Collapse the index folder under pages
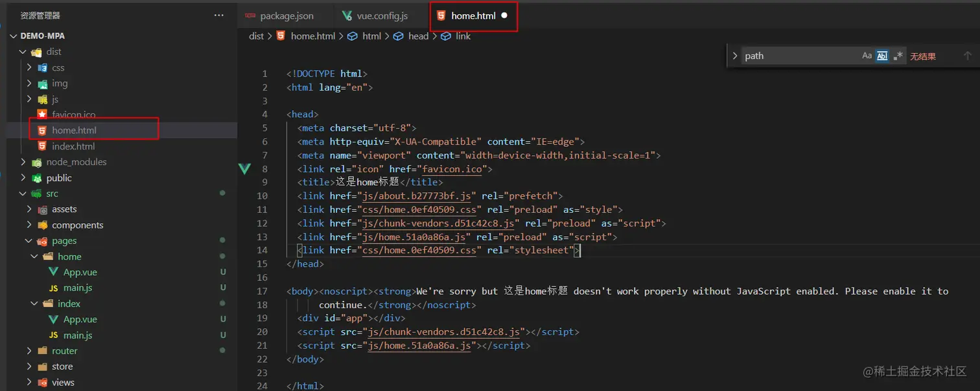The image size is (980, 391). (34, 304)
